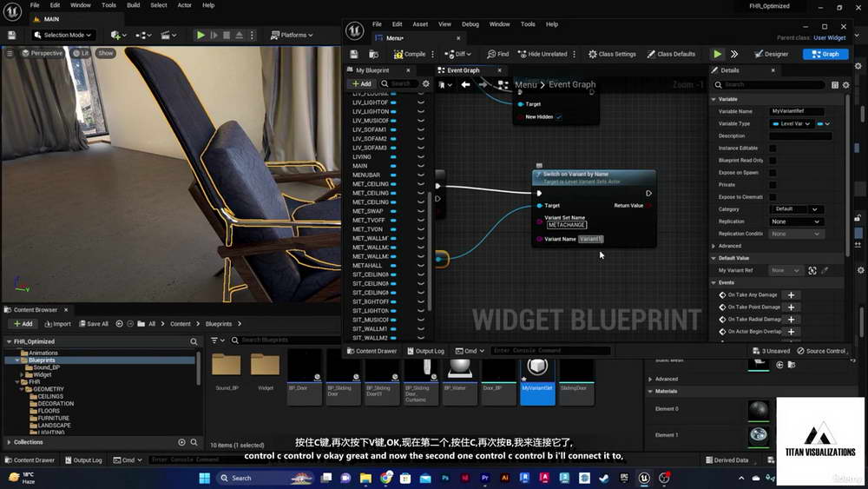Save the Menu widget blueprint
The height and width of the screenshot is (489, 868).
pos(354,54)
